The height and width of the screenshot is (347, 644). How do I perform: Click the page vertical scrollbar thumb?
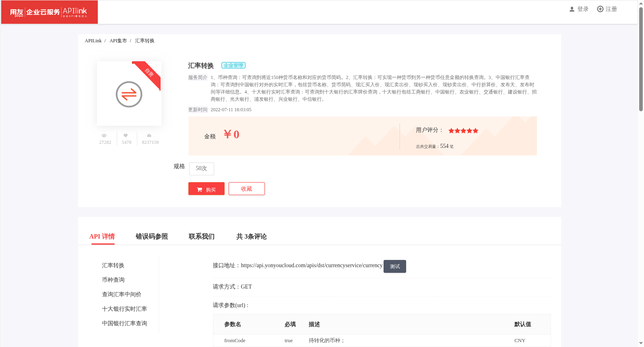[641, 59]
